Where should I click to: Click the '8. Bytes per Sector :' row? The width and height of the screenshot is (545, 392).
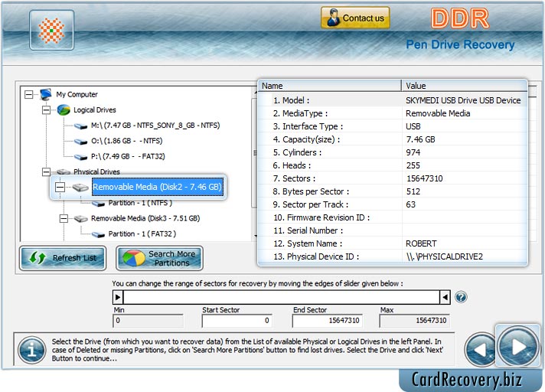pyautogui.click(x=393, y=191)
